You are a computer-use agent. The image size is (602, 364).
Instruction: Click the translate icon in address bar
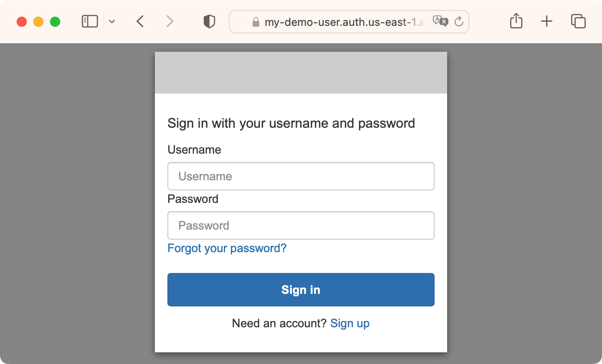coord(440,21)
